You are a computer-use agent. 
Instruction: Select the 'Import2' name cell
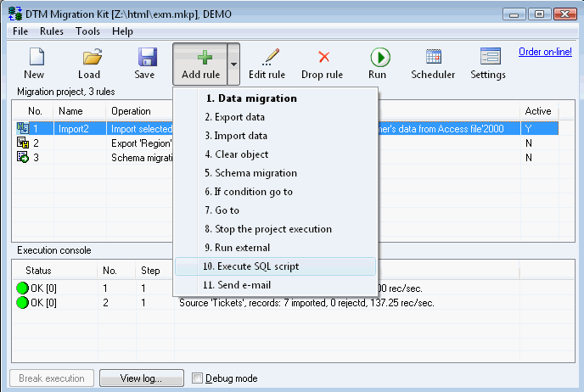[80, 129]
